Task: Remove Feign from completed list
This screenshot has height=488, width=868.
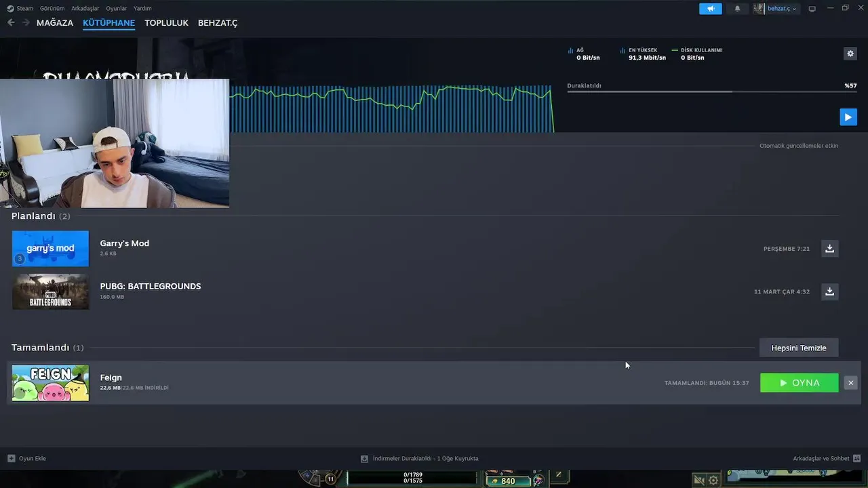Action: [850, 383]
